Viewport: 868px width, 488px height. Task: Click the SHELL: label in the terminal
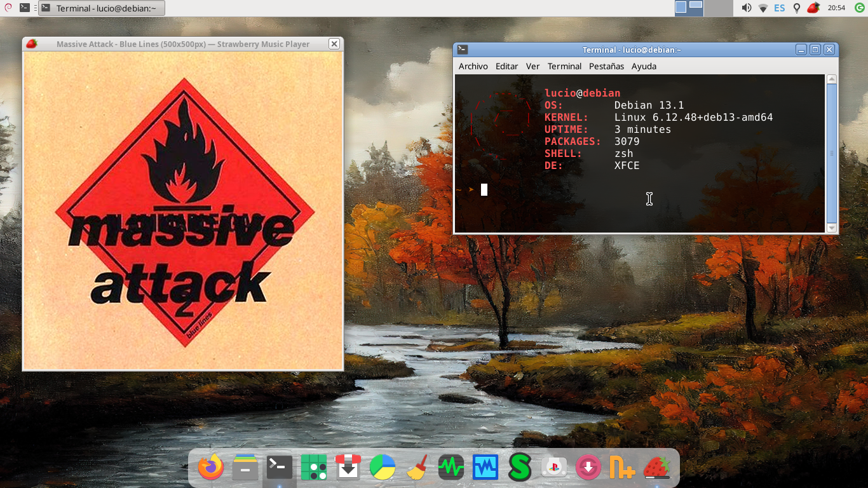pos(564,153)
